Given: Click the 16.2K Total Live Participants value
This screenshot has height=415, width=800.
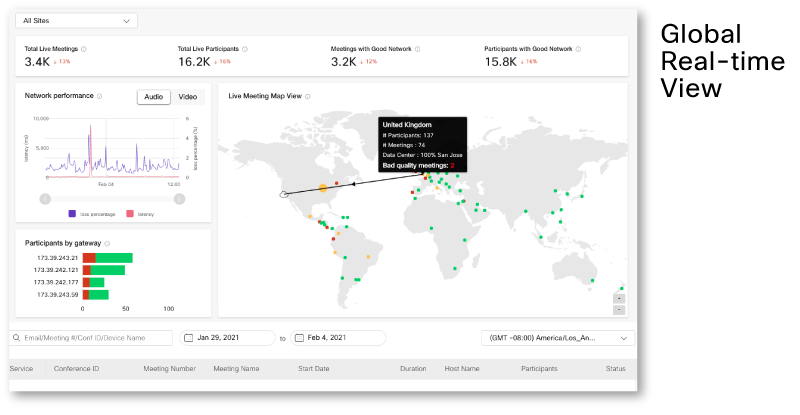Looking at the screenshot, I should point(194,62).
